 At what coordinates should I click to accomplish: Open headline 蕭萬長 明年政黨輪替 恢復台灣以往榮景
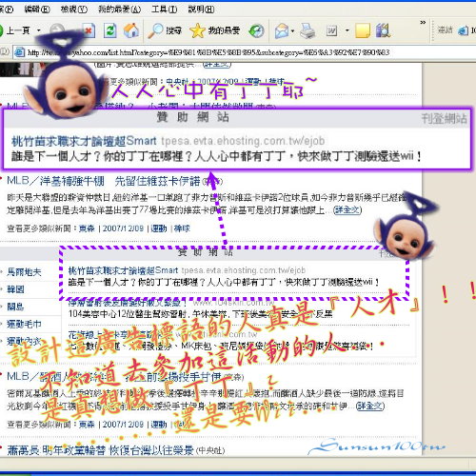point(100,450)
